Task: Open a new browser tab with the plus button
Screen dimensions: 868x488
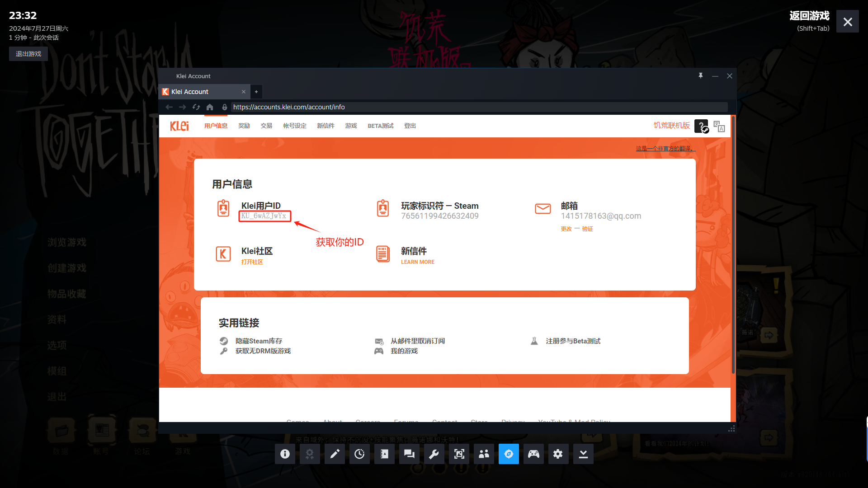Action: click(256, 92)
